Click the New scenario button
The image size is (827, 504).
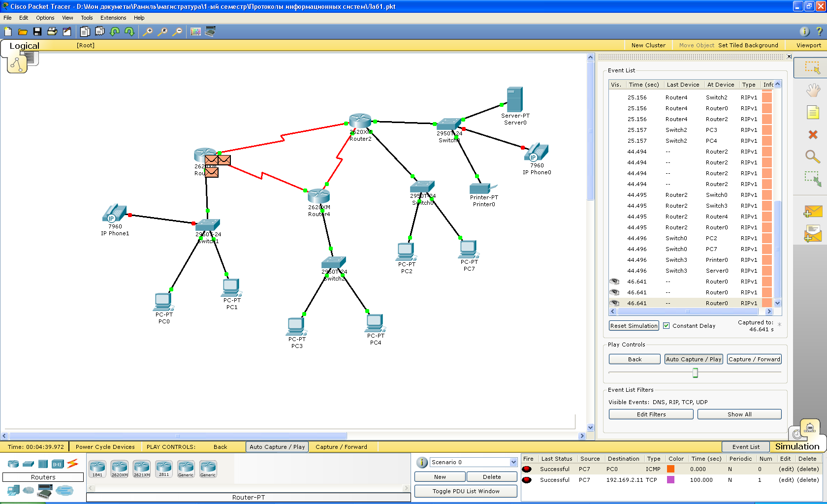(x=440, y=477)
